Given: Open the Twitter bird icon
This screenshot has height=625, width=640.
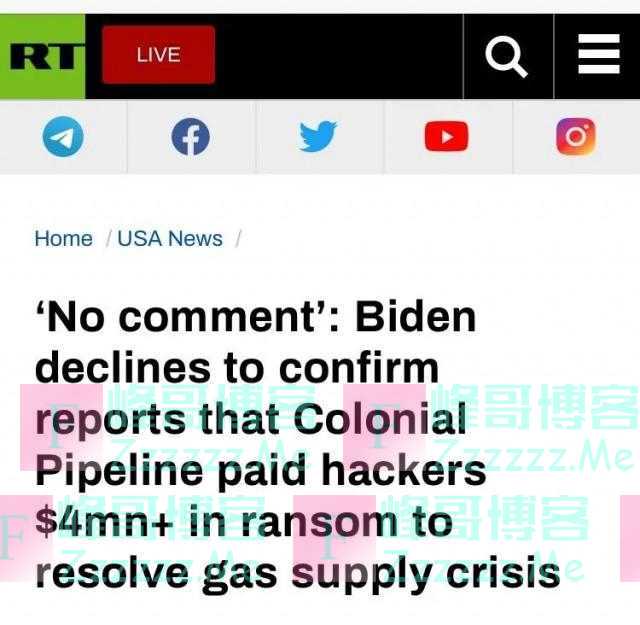Looking at the screenshot, I should 318,136.
